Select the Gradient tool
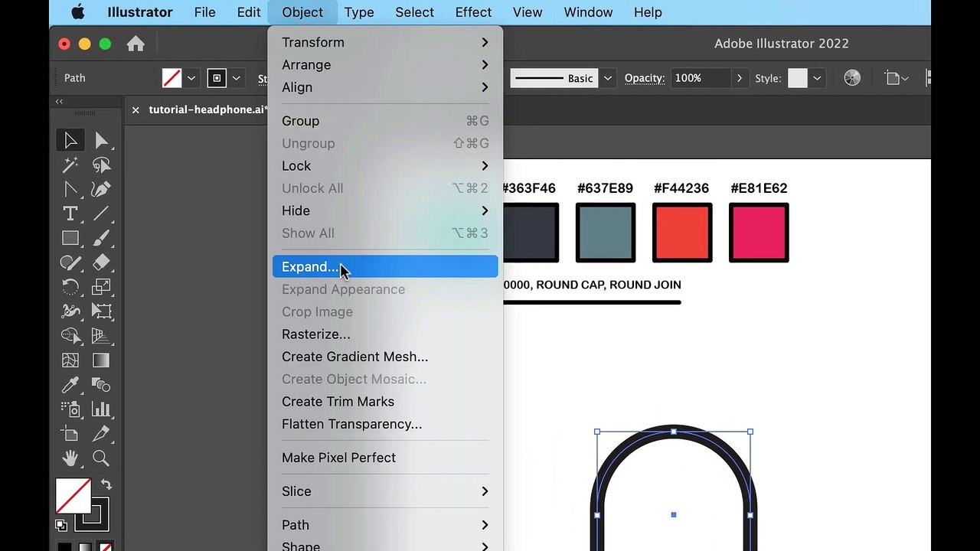 (101, 360)
